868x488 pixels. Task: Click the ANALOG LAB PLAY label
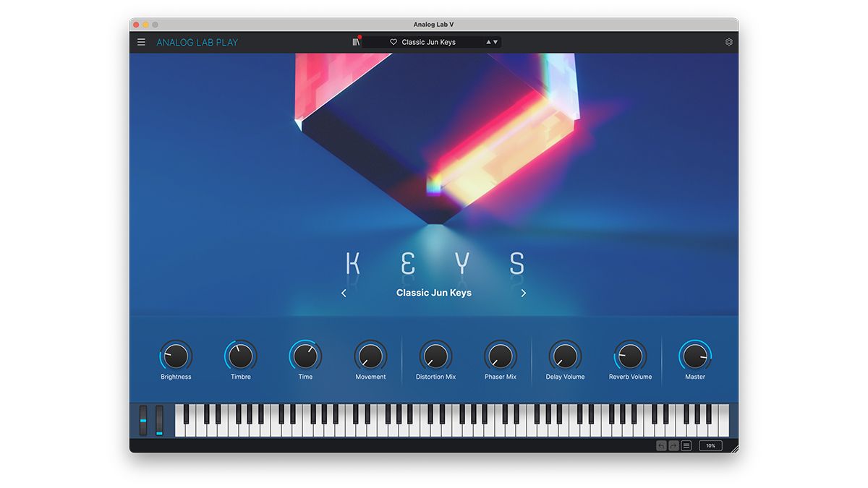click(x=196, y=42)
